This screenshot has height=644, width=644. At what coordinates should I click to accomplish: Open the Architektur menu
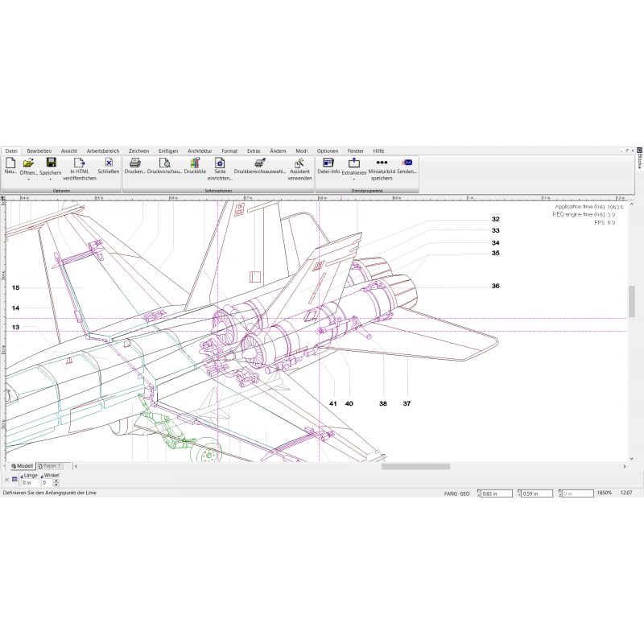coord(200,151)
